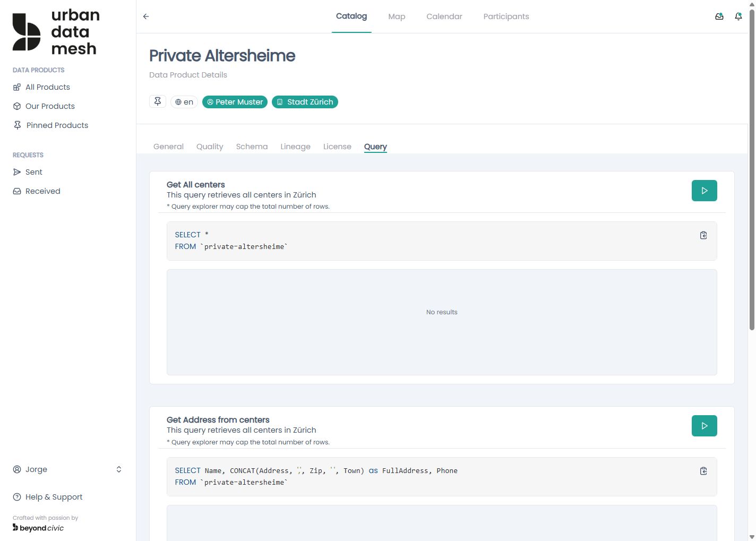Click the Private Altersheime title
The width and height of the screenshot is (756, 541).
[222, 56]
